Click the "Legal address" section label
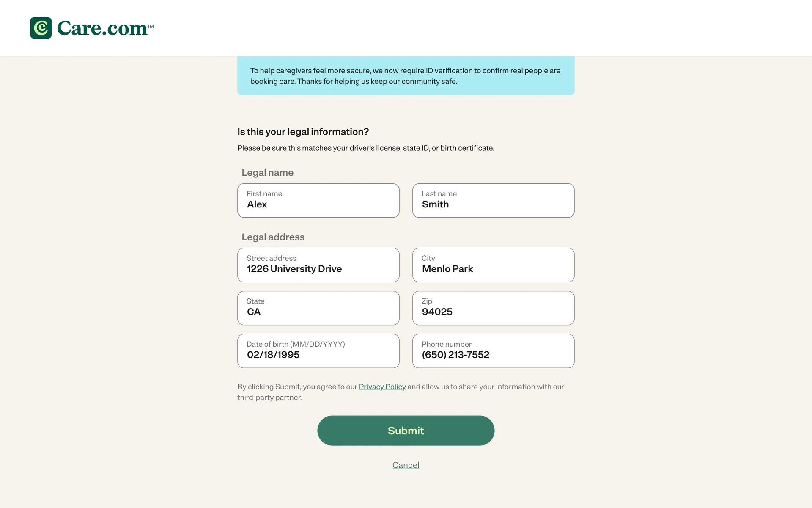812x508 pixels. point(273,237)
